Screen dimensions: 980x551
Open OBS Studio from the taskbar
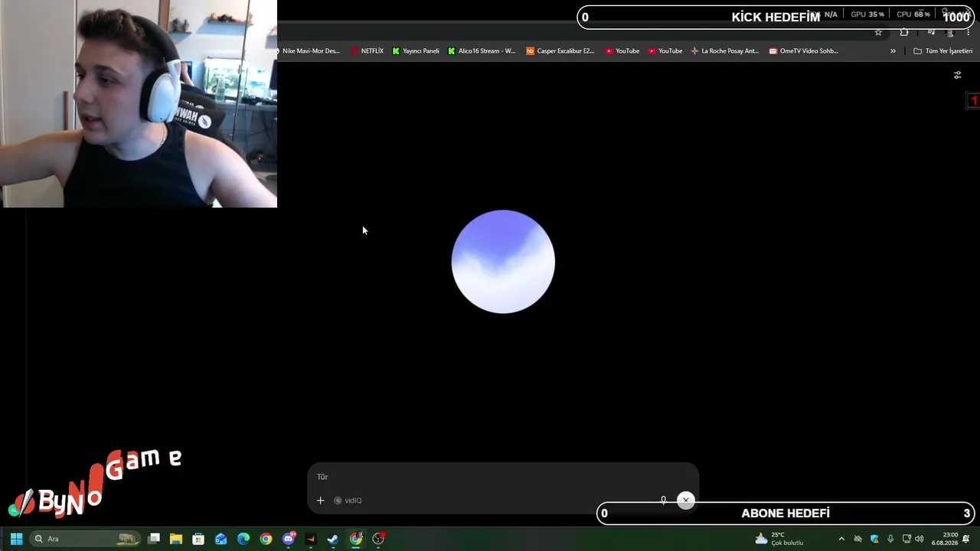click(x=378, y=539)
